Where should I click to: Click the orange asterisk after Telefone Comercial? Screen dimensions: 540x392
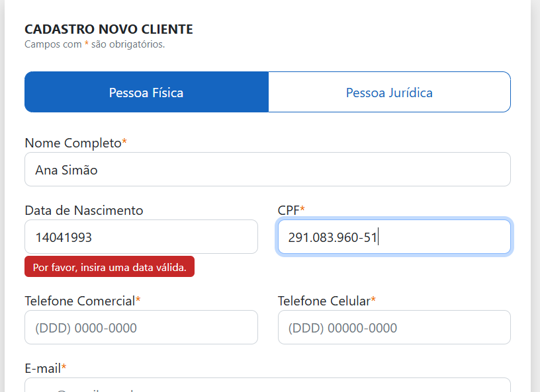138,300
